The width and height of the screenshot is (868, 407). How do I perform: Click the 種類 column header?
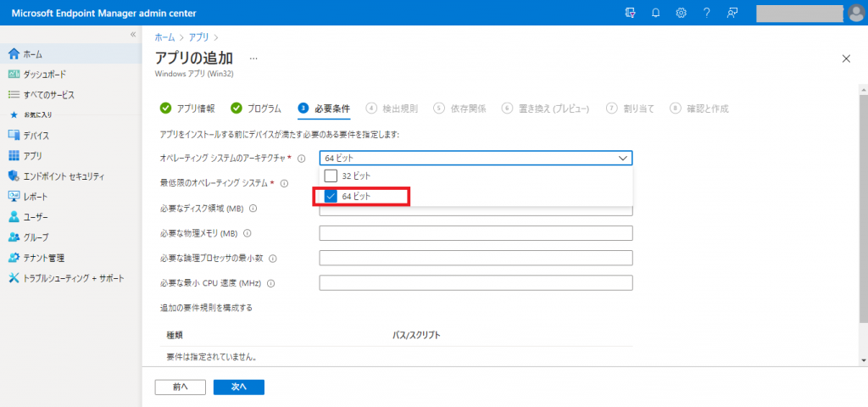tap(175, 335)
